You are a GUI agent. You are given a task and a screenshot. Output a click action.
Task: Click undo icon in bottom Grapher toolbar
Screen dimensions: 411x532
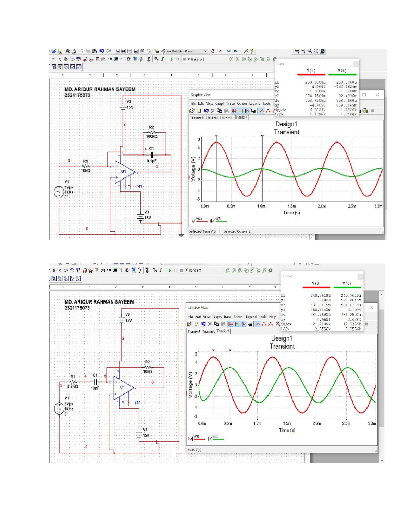tap(203, 324)
